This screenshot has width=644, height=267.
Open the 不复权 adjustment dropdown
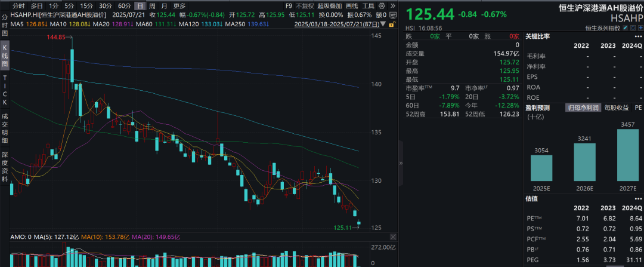coord(305,6)
